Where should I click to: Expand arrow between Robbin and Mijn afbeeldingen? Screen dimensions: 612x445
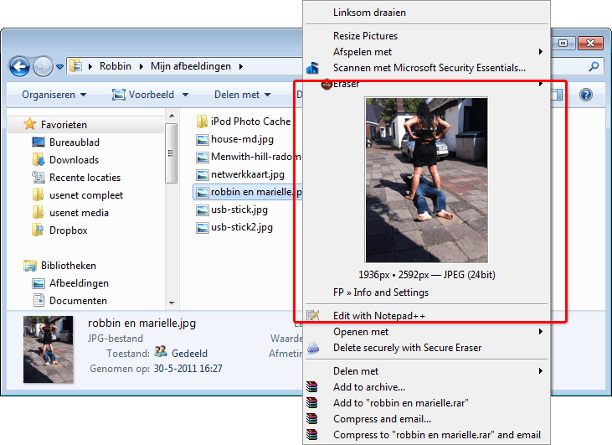(141, 67)
